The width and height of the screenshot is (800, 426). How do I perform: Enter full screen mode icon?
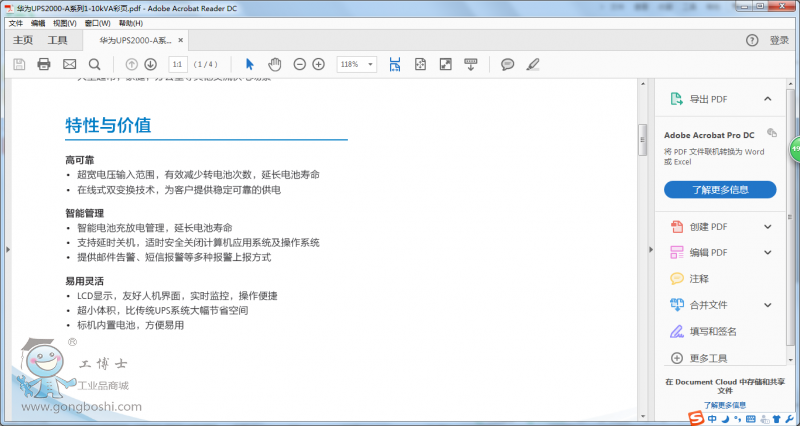tap(445, 64)
